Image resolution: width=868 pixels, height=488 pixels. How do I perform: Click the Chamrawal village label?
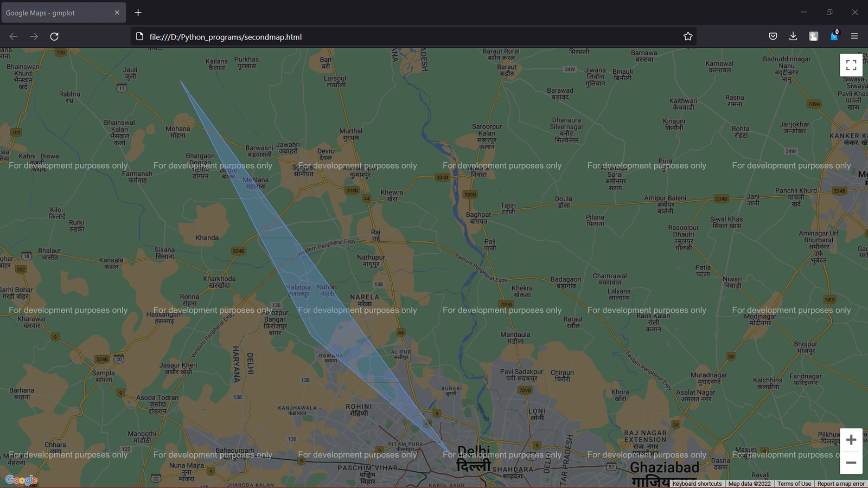point(610,279)
